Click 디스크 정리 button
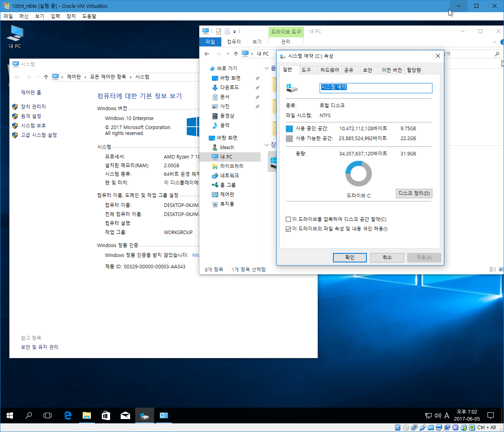This screenshot has height=432, width=504. click(x=414, y=193)
